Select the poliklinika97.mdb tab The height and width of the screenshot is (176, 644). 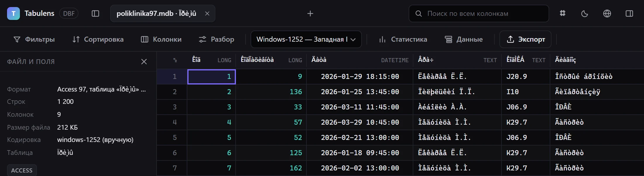[163, 13]
